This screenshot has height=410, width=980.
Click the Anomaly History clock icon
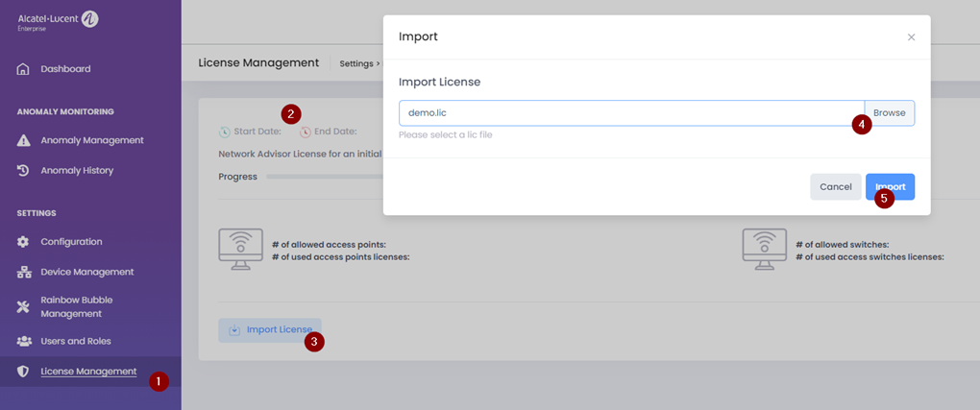pyautogui.click(x=24, y=170)
